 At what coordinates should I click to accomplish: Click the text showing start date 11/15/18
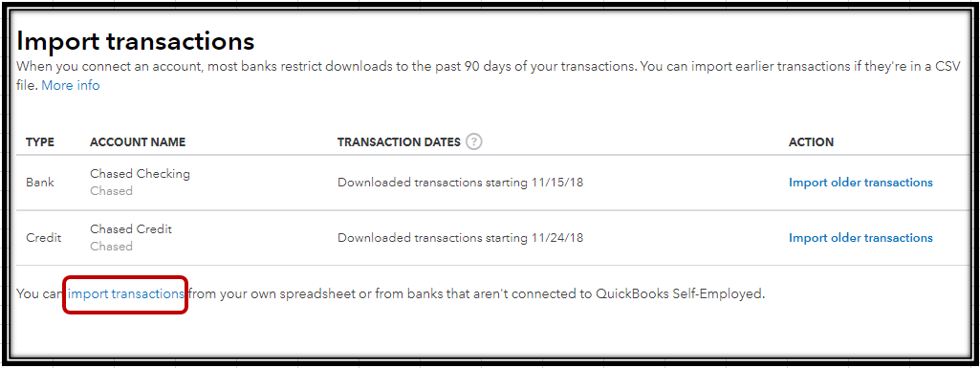click(460, 184)
